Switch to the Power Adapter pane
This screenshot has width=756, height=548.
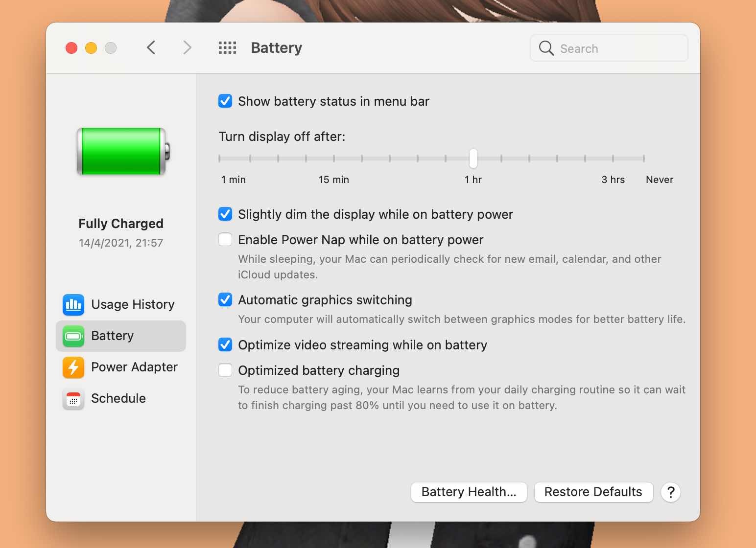click(x=134, y=367)
